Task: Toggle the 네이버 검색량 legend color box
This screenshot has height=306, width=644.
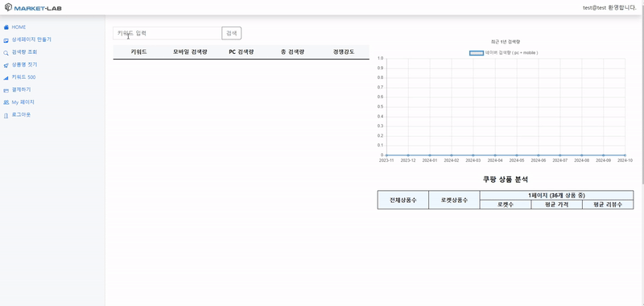Action: click(477, 53)
